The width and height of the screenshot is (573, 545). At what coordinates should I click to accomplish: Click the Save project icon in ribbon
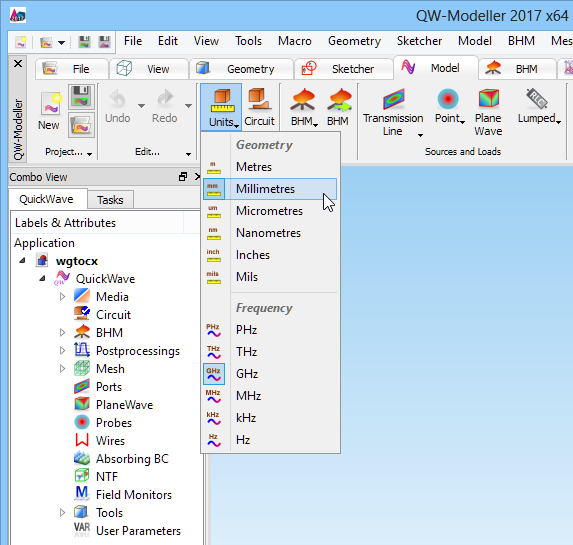[81, 96]
